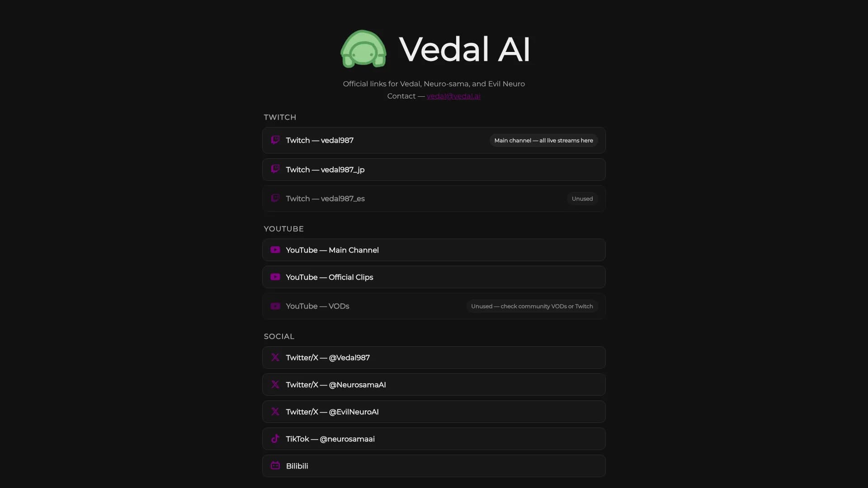
Task: Visit the Twitch vedal987_jp channel
Action: click(x=325, y=170)
